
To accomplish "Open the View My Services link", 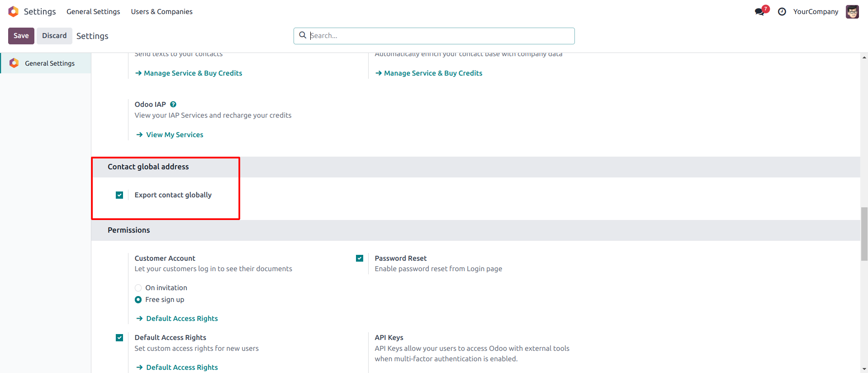I will 175,135.
